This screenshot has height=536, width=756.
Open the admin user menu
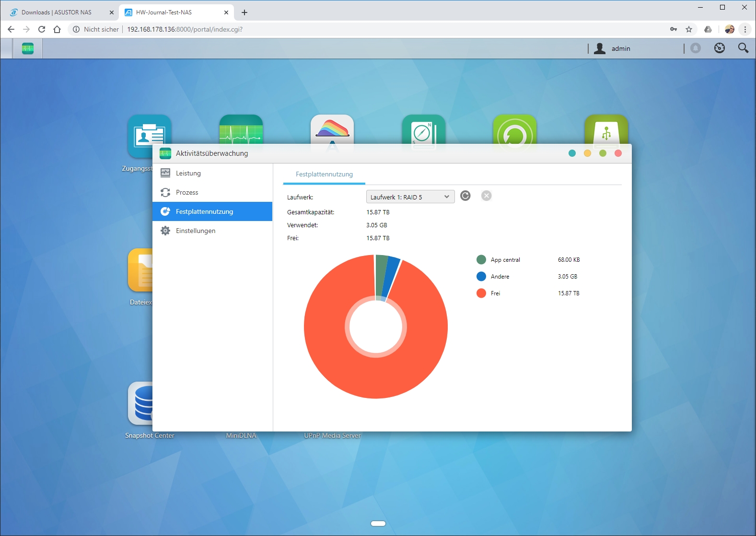[612, 48]
